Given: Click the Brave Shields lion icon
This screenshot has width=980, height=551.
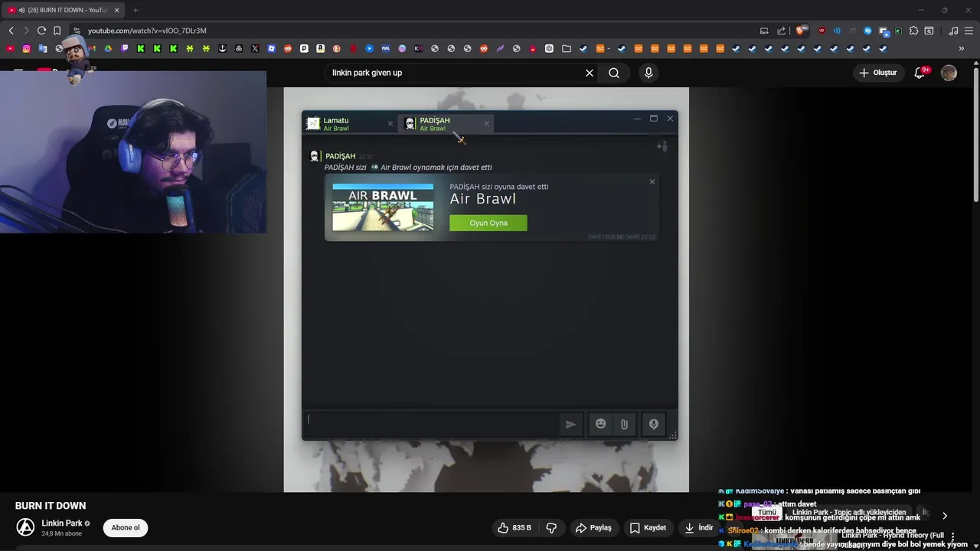Looking at the screenshot, I should tap(801, 31).
